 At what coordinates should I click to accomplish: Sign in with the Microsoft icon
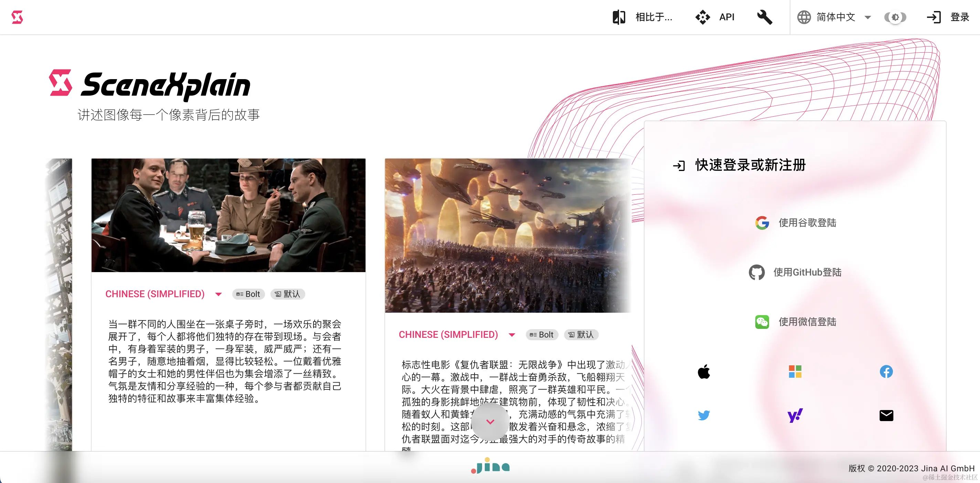(795, 372)
